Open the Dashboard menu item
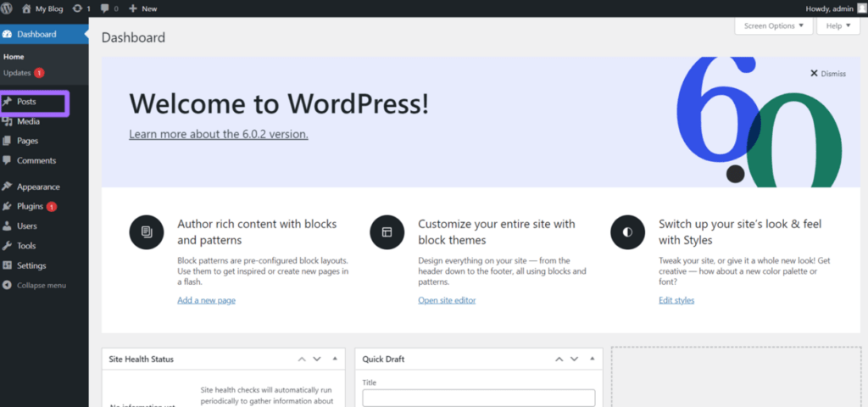The image size is (868, 407). [x=44, y=34]
